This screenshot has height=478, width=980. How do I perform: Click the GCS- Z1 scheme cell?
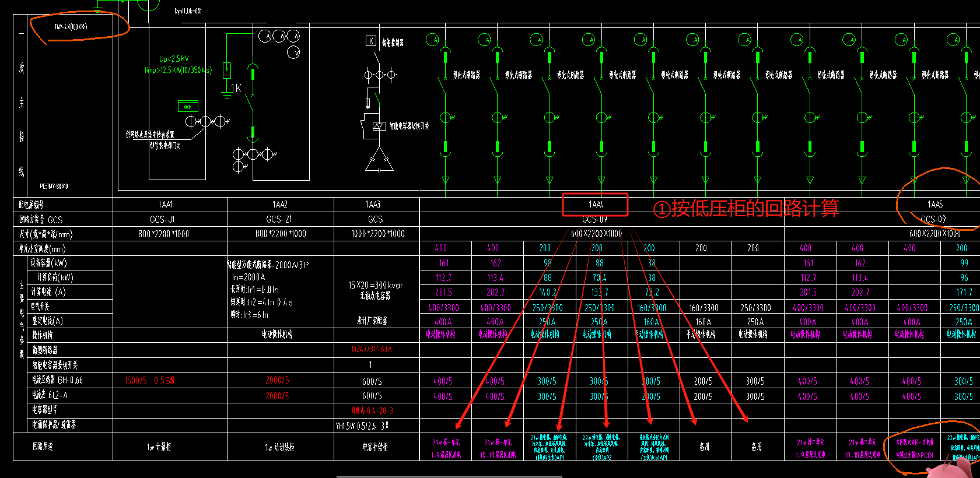(x=279, y=219)
